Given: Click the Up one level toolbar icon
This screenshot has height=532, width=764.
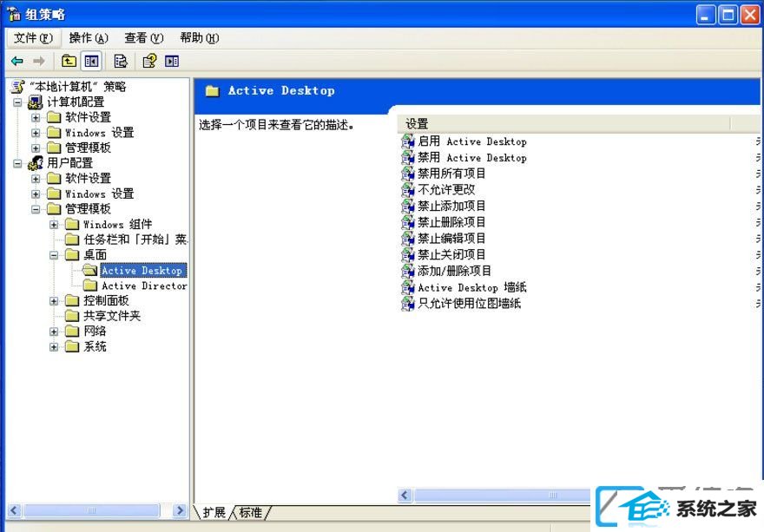Looking at the screenshot, I should click(x=69, y=61).
